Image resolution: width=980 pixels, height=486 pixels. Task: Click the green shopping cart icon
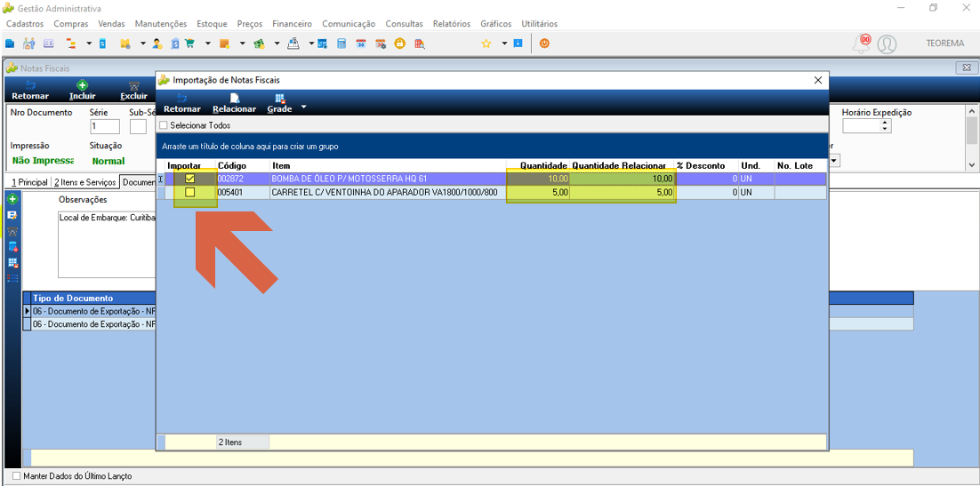tap(189, 44)
